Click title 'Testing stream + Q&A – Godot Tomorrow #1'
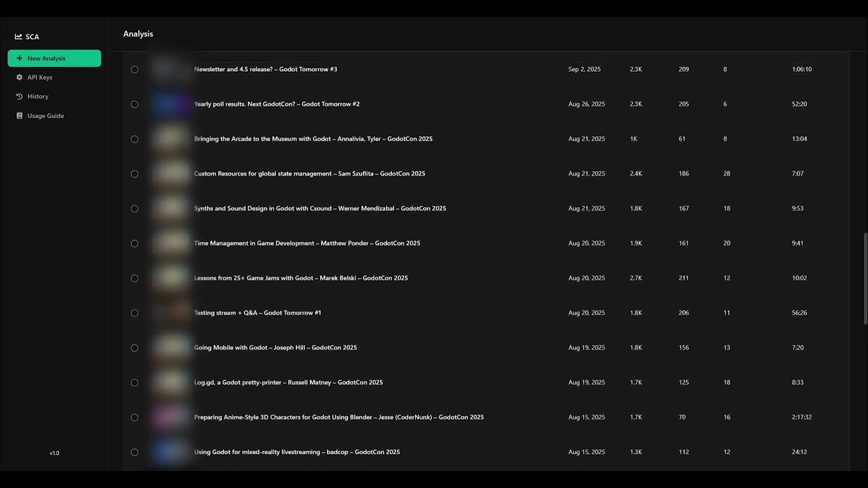The image size is (868, 488). point(258,313)
